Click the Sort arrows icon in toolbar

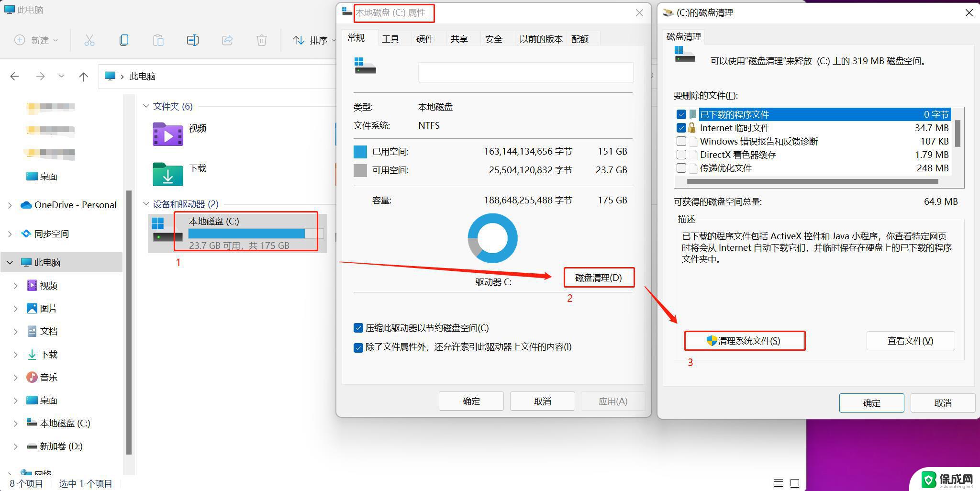click(x=299, y=40)
